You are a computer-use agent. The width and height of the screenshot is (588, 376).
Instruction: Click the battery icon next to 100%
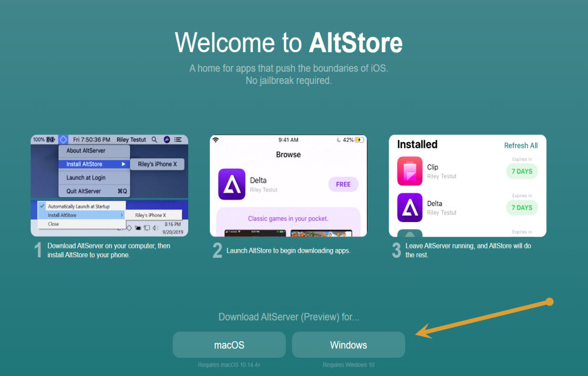point(51,139)
